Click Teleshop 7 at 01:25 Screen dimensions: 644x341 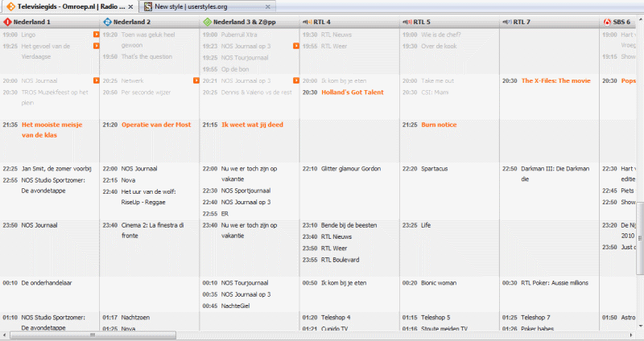[x=535, y=317]
